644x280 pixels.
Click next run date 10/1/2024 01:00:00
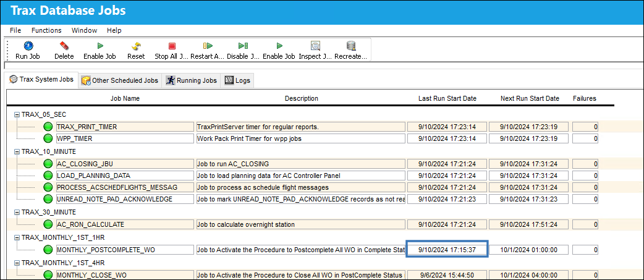pyautogui.click(x=529, y=250)
